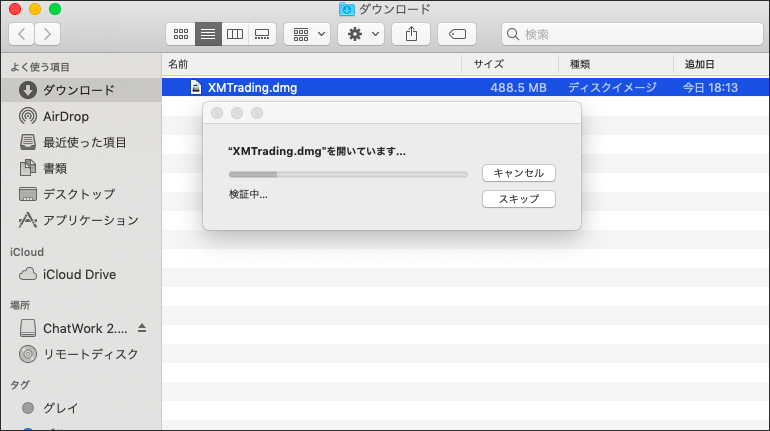The width and height of the screenshot is (770, 431).
Task: Switch to gallery view in toolbar
Action: point(262,34)
